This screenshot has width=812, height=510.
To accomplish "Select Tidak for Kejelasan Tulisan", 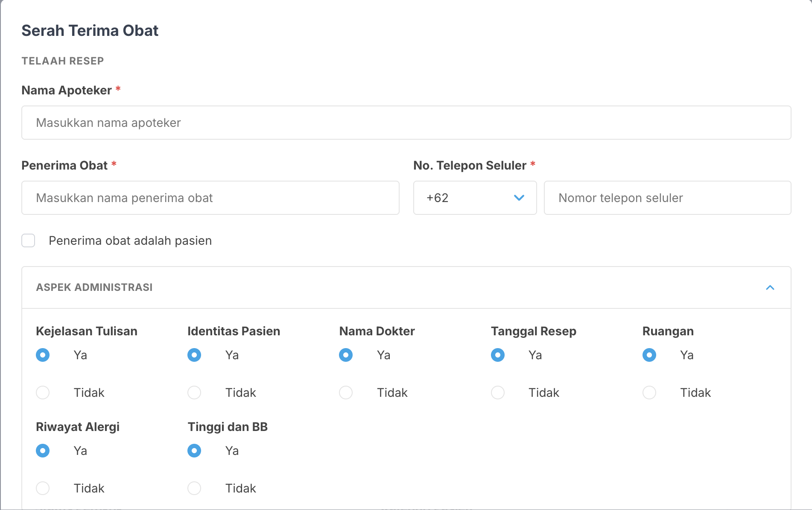I will coord(43,393).
